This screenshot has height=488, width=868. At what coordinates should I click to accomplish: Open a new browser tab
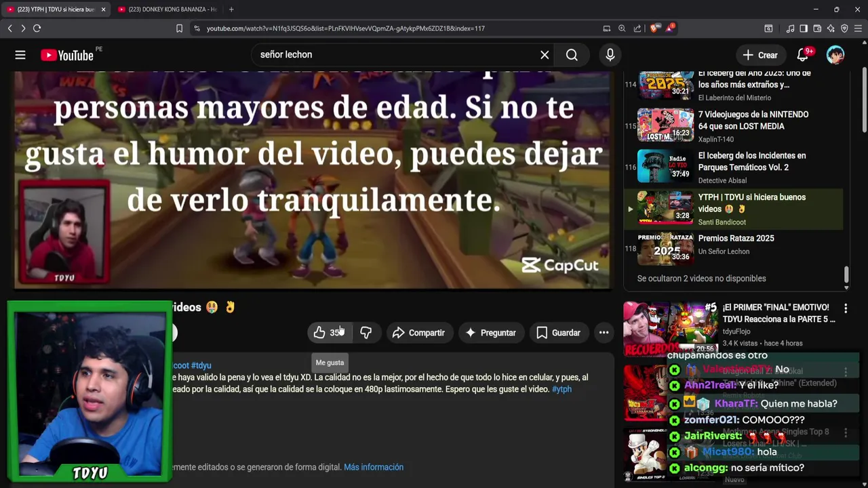coord(231,9)
